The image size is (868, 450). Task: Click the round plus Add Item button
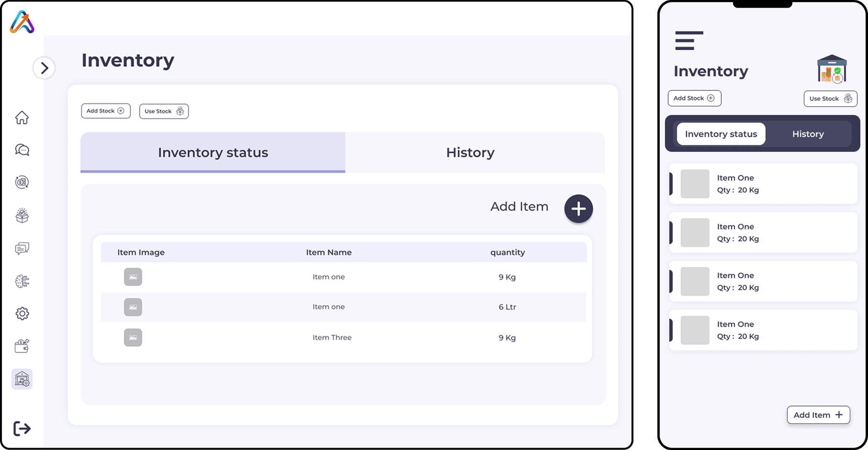click(579, 209)
